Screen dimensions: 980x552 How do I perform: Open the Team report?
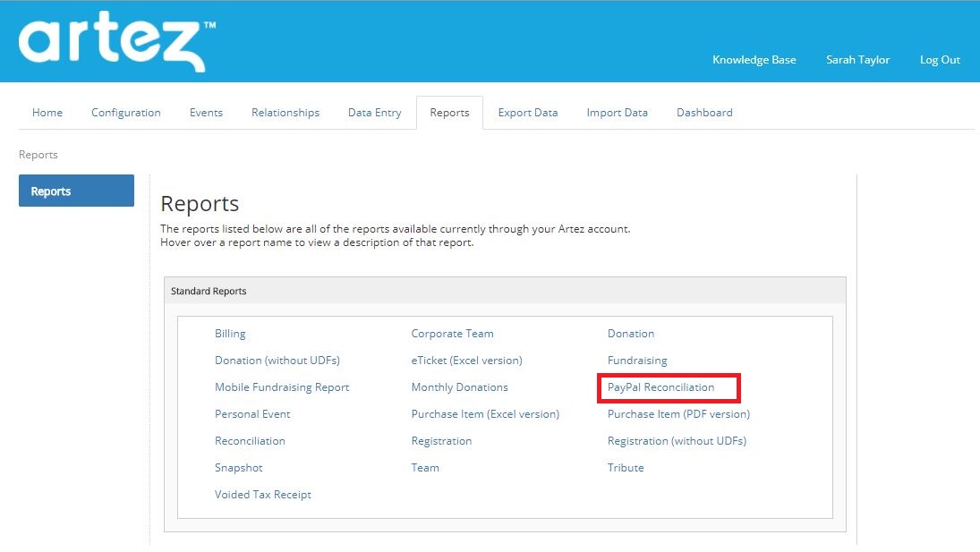[x=425, y=468]
